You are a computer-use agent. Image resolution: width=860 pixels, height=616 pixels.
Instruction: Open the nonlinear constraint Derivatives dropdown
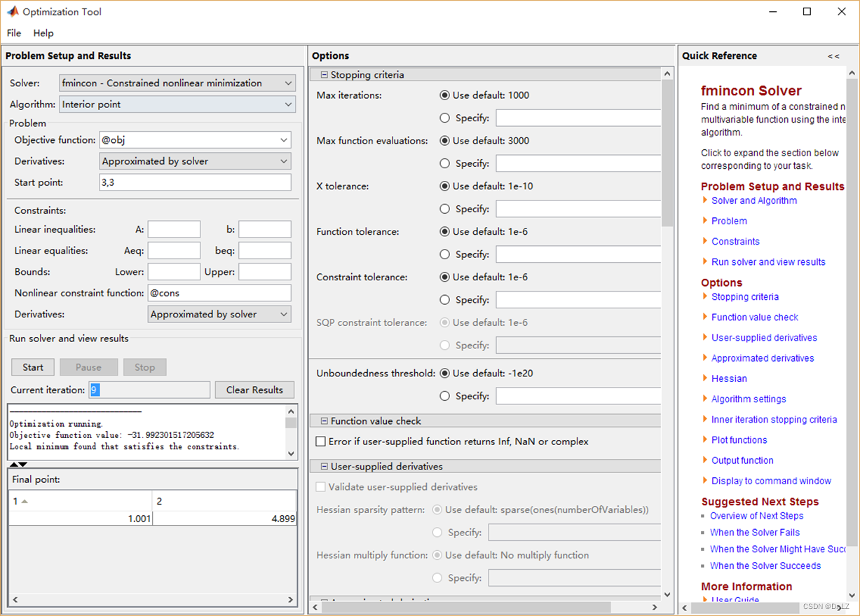(x=219, y=314)
